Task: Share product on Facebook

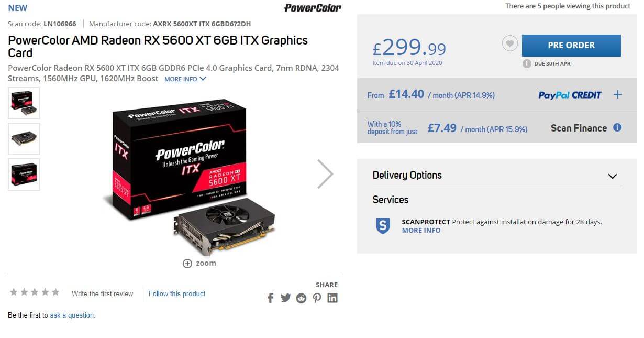Action: 271,298
